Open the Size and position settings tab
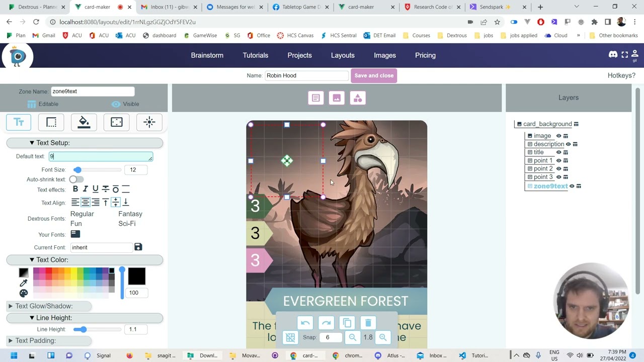This screenshot has height=362, width=644. (x=117, y=122)
